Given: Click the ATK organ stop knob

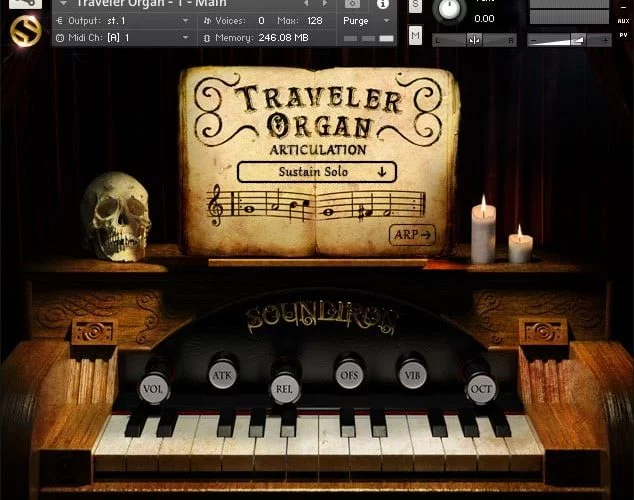Looking at the screenshot, I should 222,375.
